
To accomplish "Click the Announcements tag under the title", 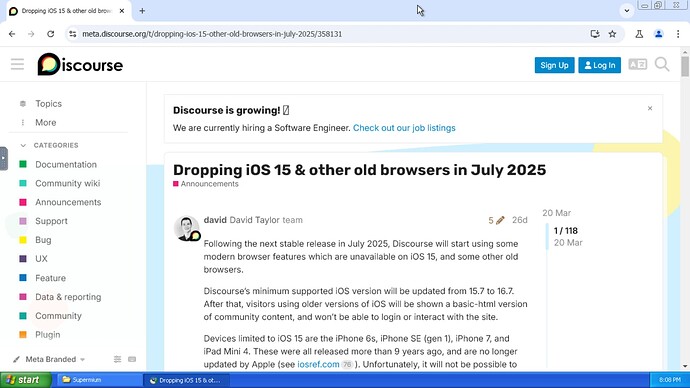I will tap(206, 184).
